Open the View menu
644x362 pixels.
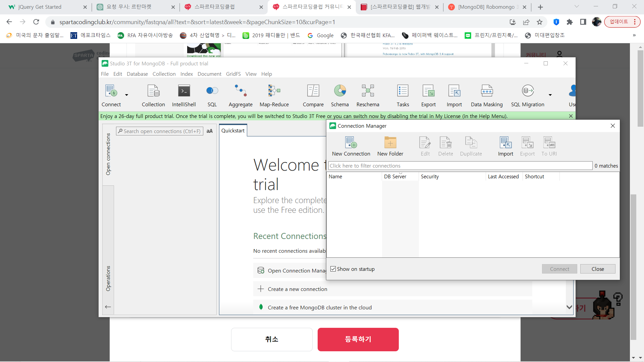pos(251,74)
